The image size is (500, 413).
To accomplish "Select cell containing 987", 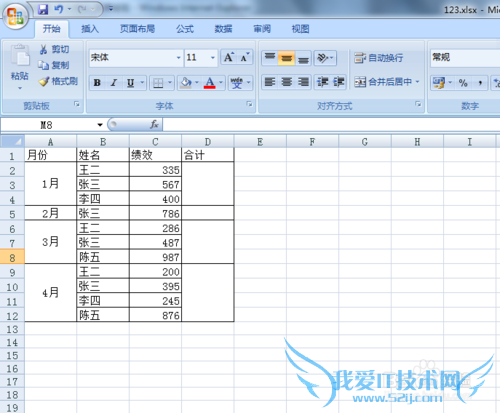I will (x=155, y=257).
